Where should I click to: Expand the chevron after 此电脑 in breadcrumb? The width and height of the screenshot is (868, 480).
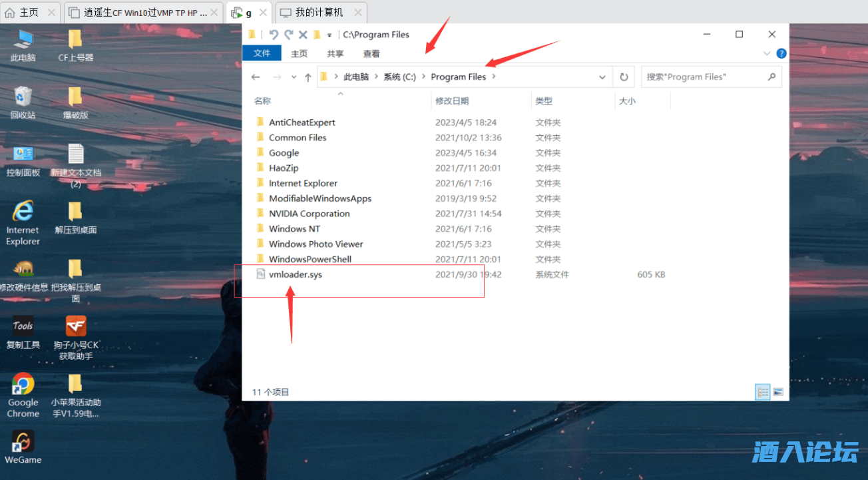click(376, 77)
